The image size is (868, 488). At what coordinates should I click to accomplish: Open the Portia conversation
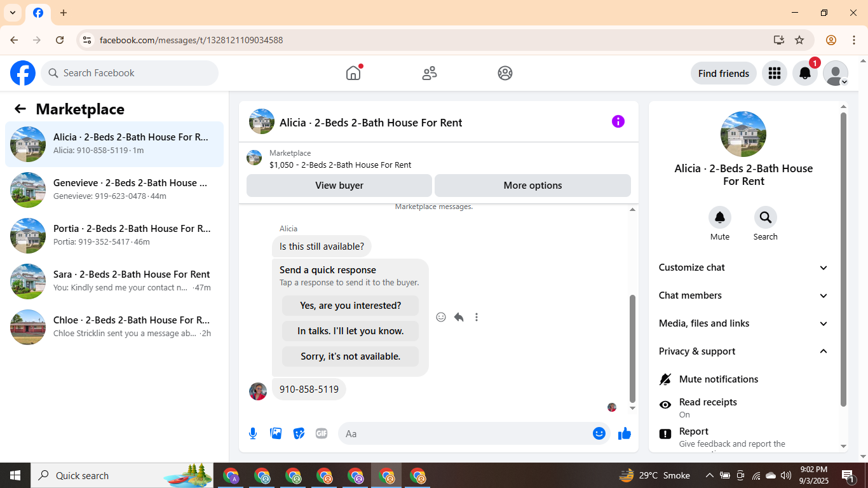coord(114,236)
